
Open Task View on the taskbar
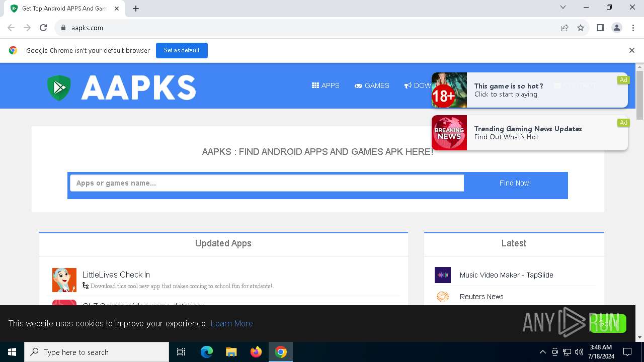181,352
